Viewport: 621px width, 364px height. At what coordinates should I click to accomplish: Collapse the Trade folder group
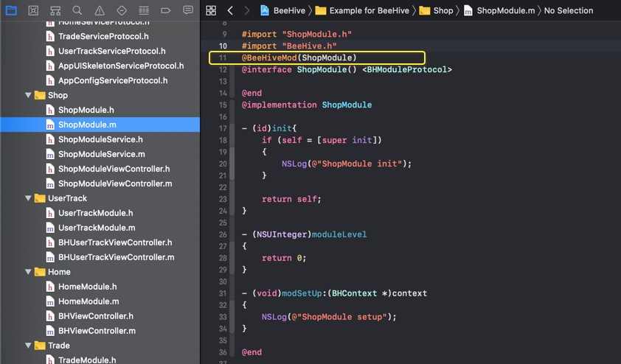tap(28, 346)
